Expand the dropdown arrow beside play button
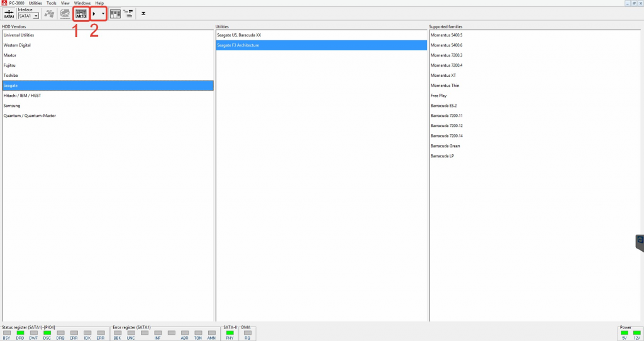 pyautogui.click(x=103, y=13)
